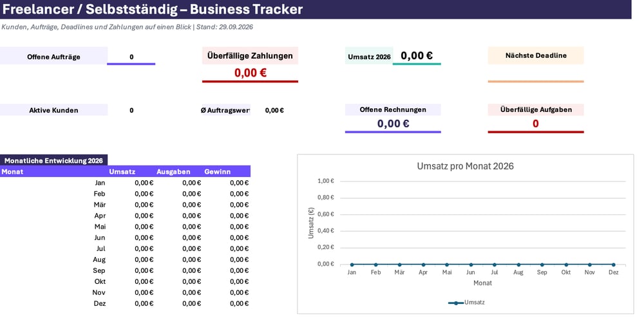Click the 'Umsatz' column header in table
This screenshot has width=644, height=327.
pyautogui.click(x=131, y=171)
